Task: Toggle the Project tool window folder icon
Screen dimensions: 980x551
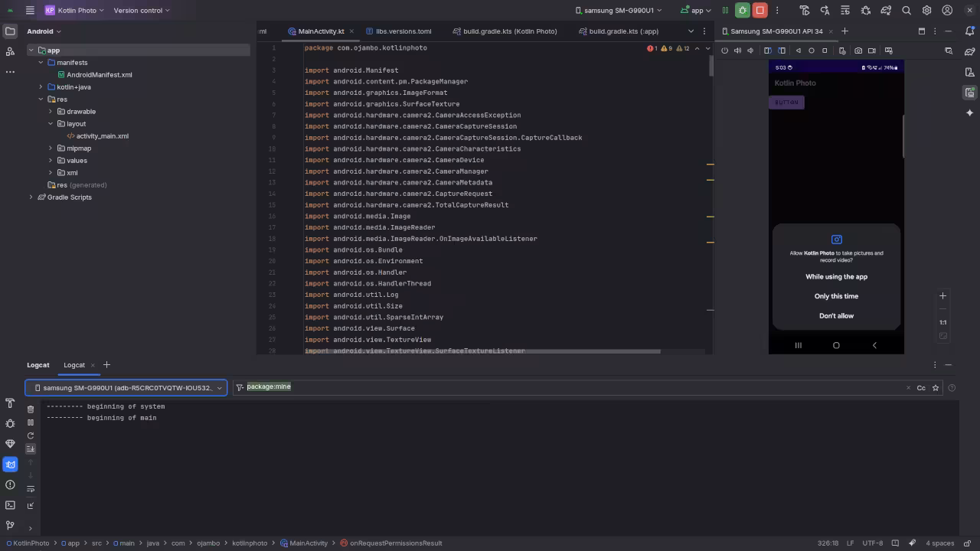Action: click(x=10, y=31)
